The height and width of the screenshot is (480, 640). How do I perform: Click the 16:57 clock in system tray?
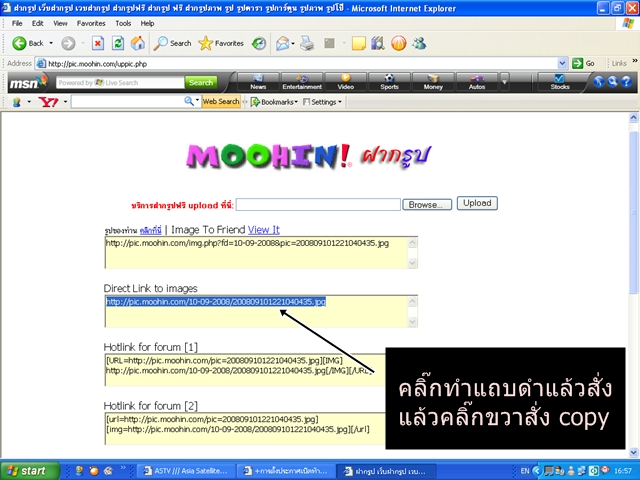coord(623,471)
